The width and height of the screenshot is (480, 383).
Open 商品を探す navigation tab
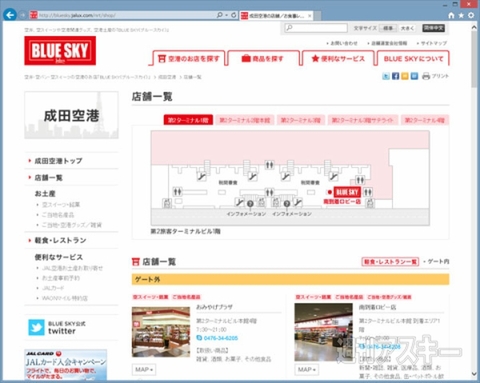click(263, 58)
